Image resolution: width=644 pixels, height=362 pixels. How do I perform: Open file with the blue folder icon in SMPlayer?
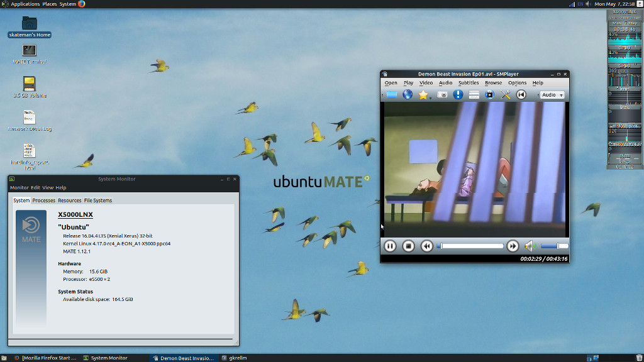coord(391,95)
